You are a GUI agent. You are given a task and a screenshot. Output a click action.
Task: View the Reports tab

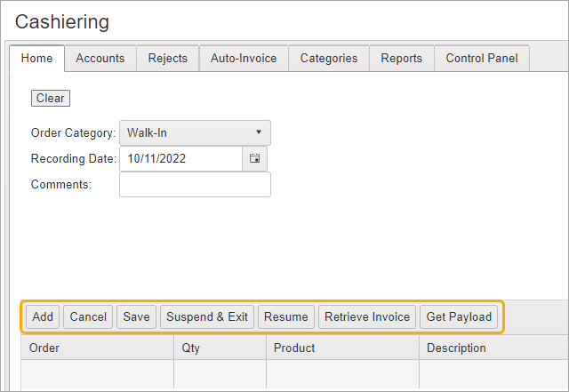click(401, 58)
